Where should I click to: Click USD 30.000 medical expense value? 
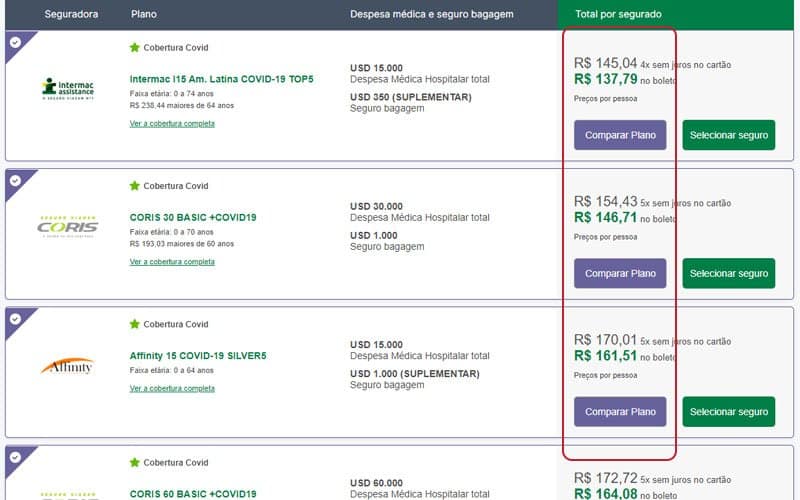pyautogui.click(x=376, y=206)
